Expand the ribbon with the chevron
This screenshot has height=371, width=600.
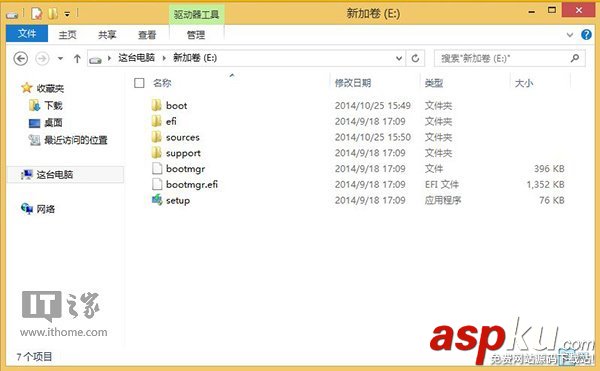[570, 35]
